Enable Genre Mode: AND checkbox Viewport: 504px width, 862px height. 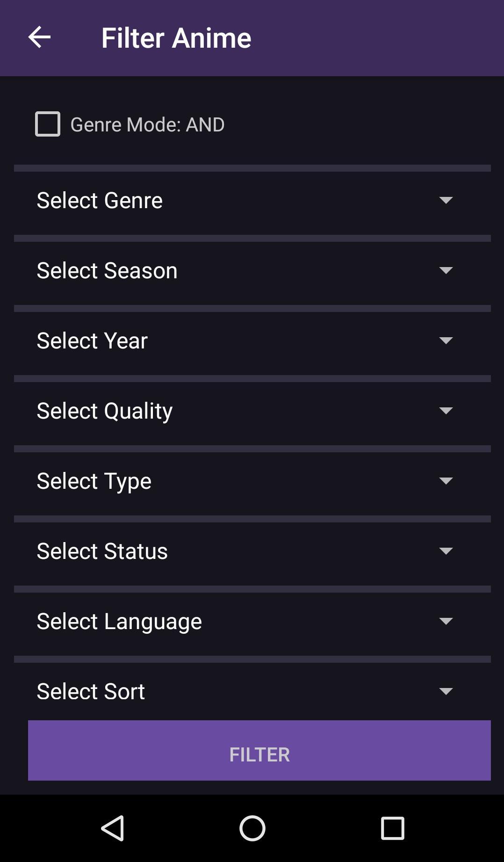(48, 124)
